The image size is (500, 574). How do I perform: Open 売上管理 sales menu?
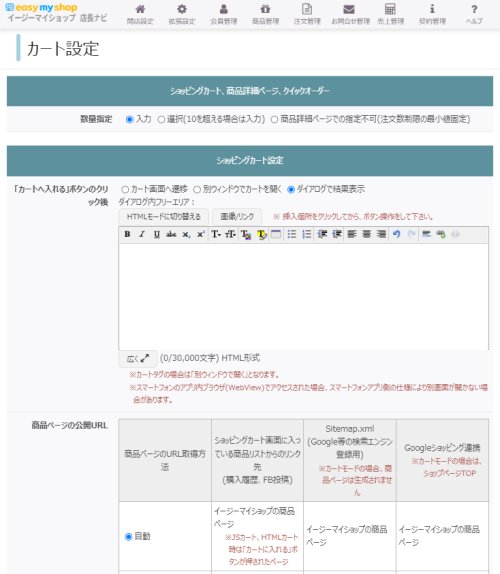(391, 14)
